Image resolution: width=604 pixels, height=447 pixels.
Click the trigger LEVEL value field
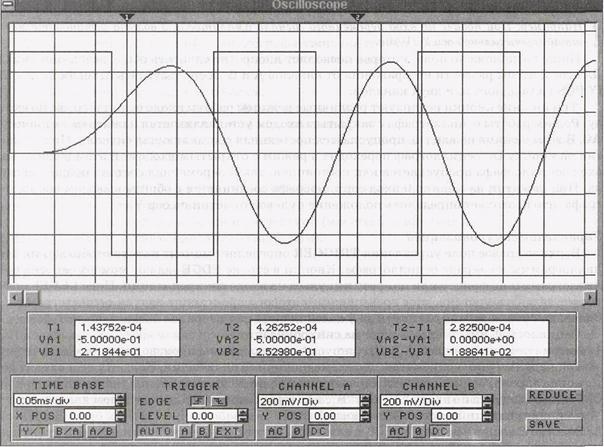click(212, 416)
